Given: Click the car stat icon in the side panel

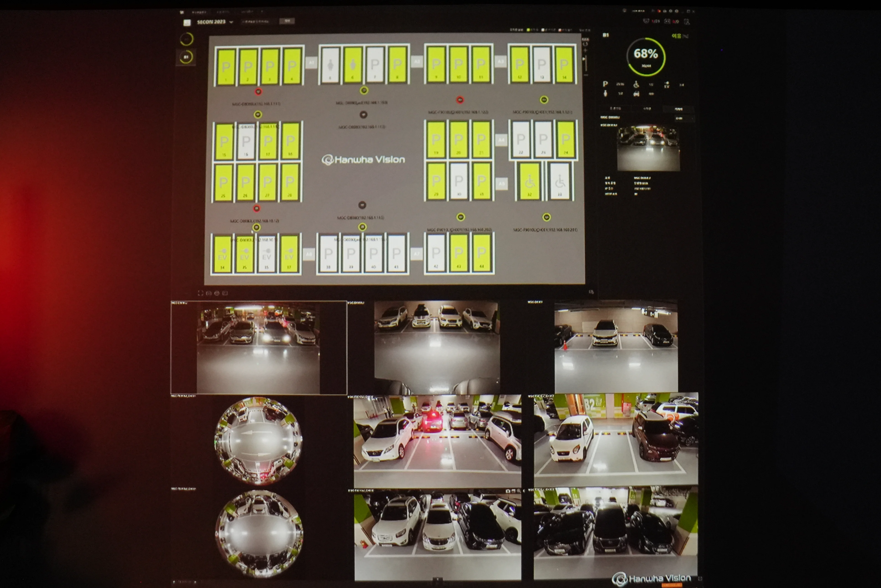Looking at the screenshot, I should point(636,94).
